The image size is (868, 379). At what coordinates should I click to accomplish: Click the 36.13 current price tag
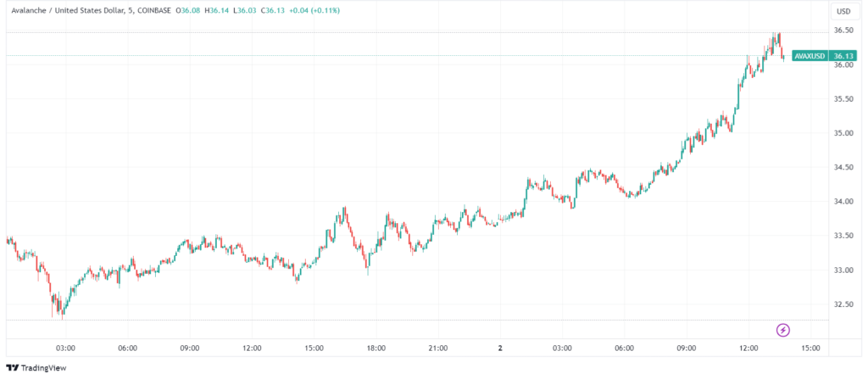(x=843, y=56)
